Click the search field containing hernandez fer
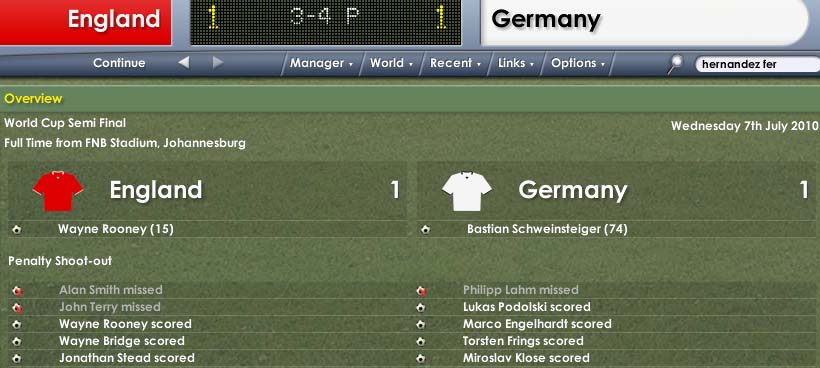 (x=757, y=64)
